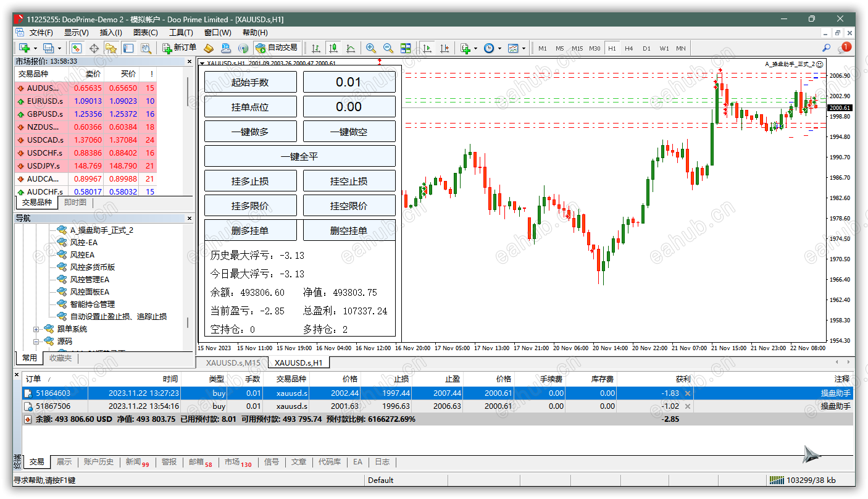The image size is (868, 499).
Task: Close order 51864603 with its X
Action: pyautogui.click(x=688, y=393)
